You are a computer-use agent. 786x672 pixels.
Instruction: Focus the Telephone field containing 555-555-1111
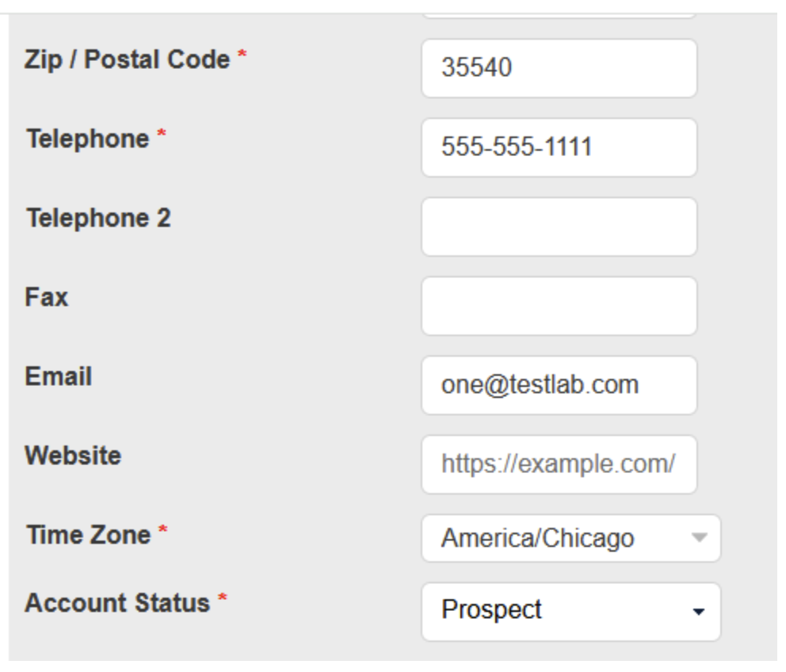pos(559,147)
